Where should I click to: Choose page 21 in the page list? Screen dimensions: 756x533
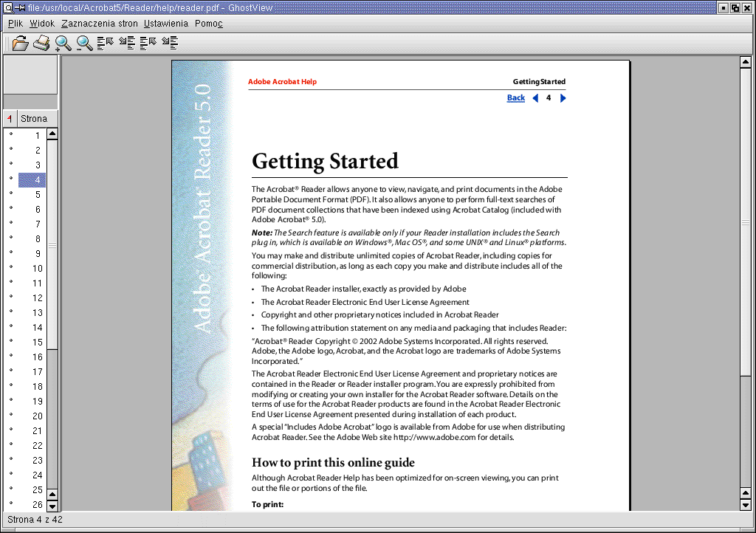coord(32,431)
